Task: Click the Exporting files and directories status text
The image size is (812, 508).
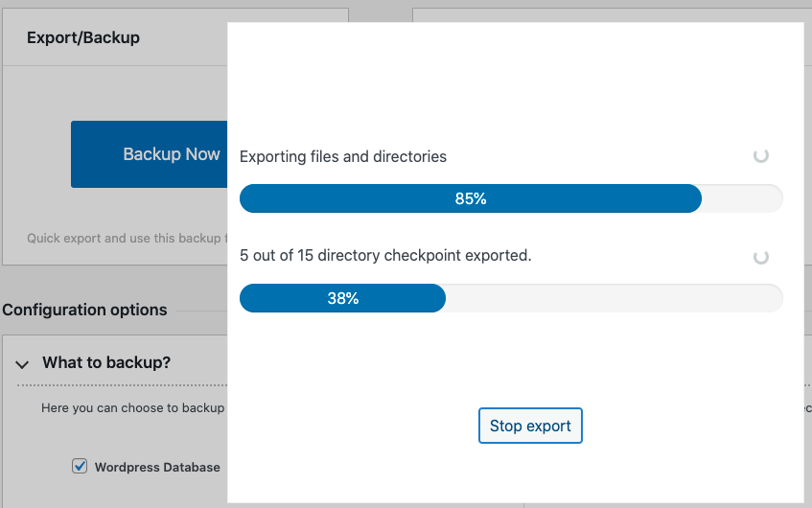Action: 343,156
